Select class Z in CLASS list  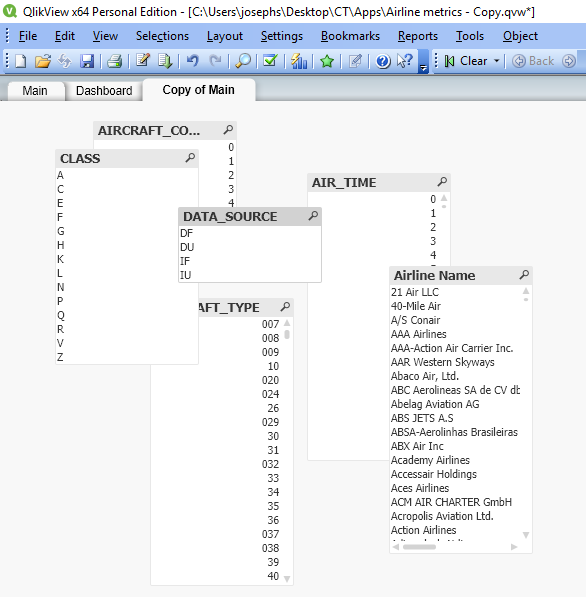pos(127,357)
